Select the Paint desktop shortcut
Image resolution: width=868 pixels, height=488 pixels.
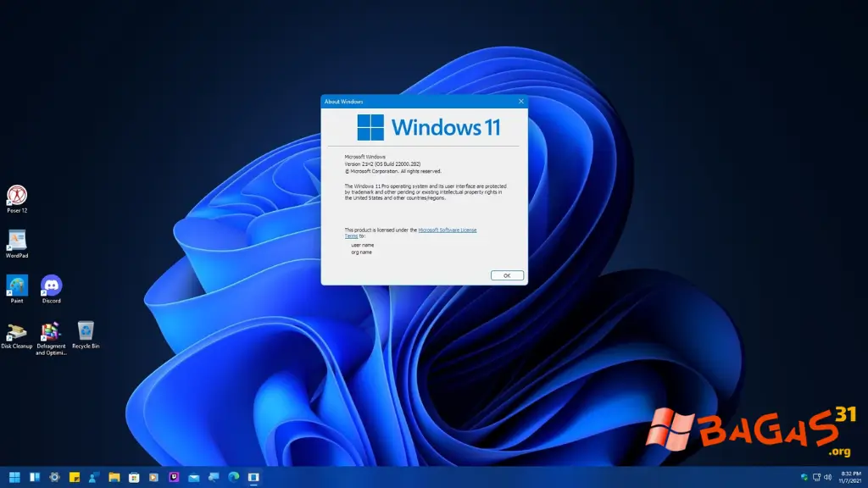[17, 290]
